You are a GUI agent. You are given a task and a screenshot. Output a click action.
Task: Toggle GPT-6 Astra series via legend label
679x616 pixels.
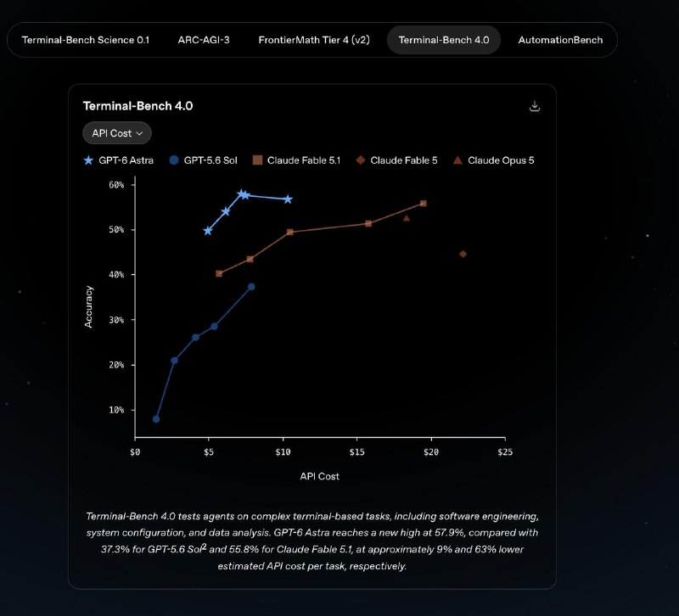point(126,160)
